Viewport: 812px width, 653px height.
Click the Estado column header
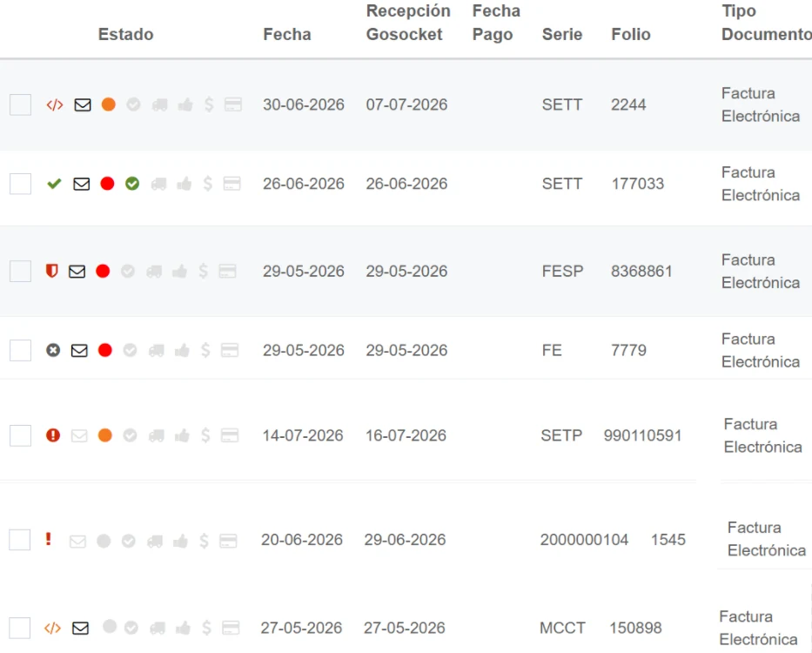point(126,34)
